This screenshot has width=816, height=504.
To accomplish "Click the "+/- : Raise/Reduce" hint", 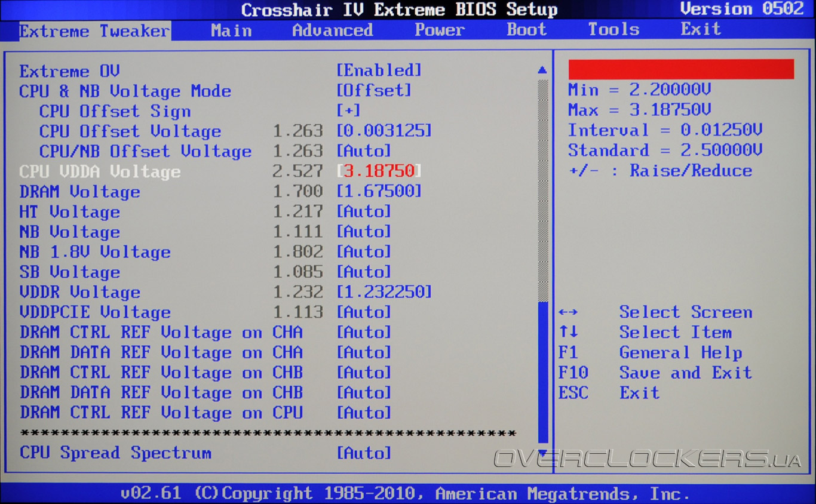I will pos(660,171).
